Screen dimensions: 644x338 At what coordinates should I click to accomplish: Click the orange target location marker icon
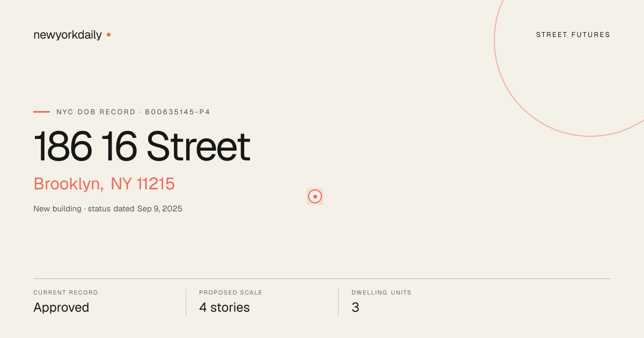coord(315,196)
